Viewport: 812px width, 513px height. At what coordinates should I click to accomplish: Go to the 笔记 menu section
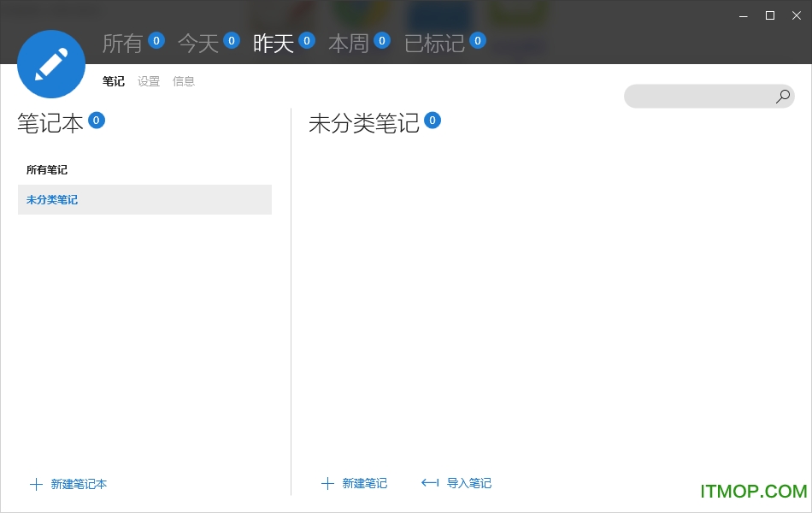[114, 81]
